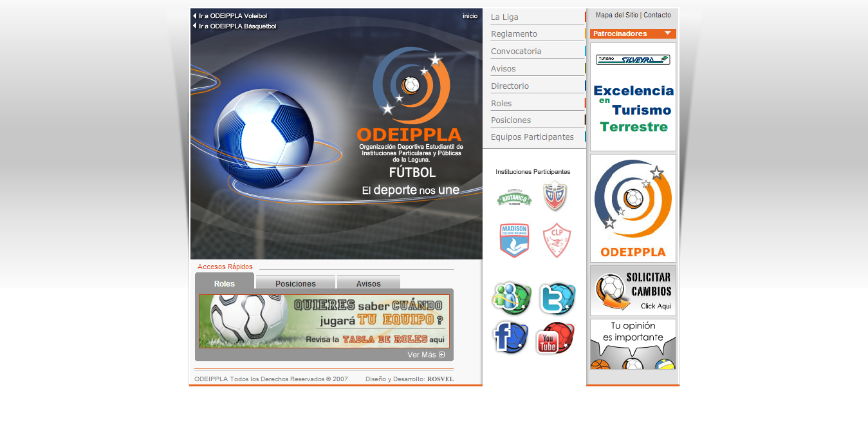Switch to the Roles tab
Image resolution: width=868 pixels, height=434 pixels.
coord(225,283)
